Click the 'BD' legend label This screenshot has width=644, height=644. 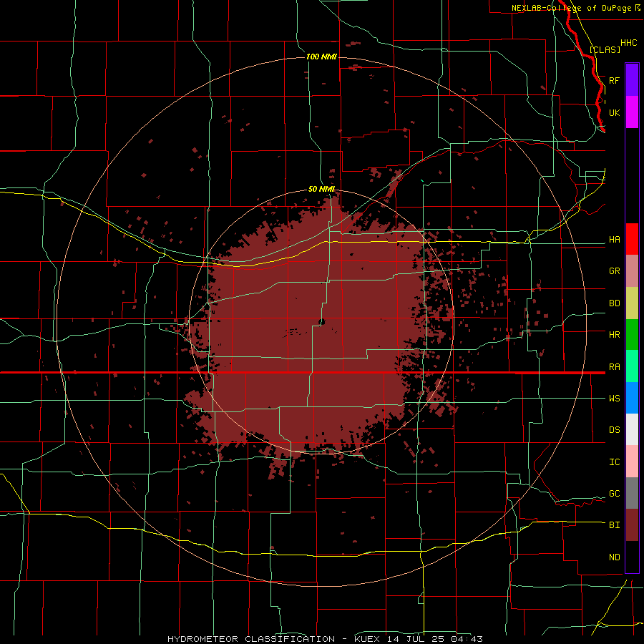click(x=614, y=303)
